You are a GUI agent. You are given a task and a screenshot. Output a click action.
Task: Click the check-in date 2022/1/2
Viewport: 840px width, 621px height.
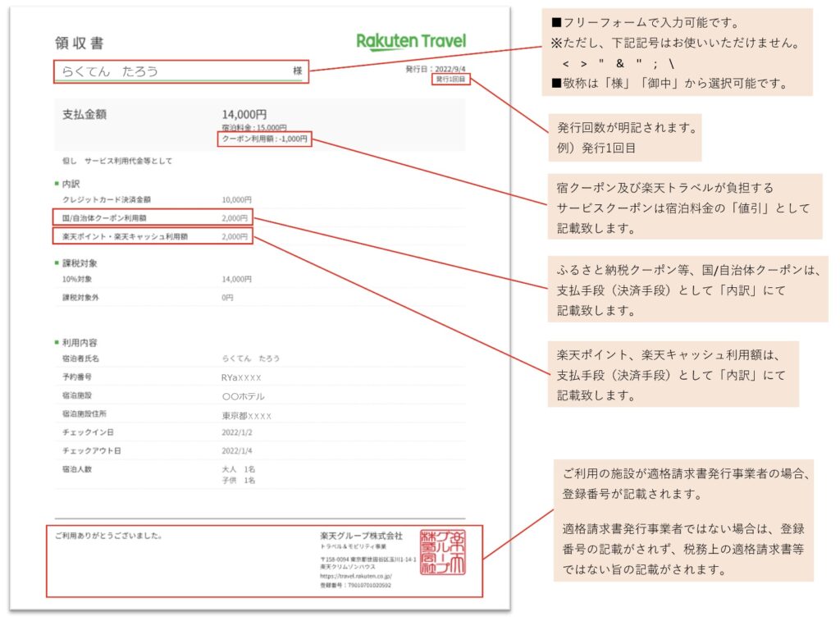pyautogui.click(x=237, y=432)
